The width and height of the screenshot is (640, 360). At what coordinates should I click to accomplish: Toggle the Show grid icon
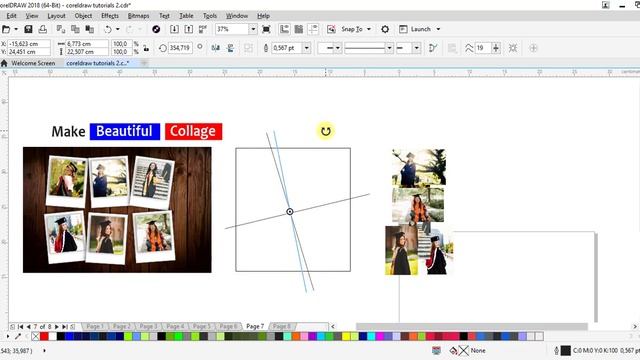299,29
